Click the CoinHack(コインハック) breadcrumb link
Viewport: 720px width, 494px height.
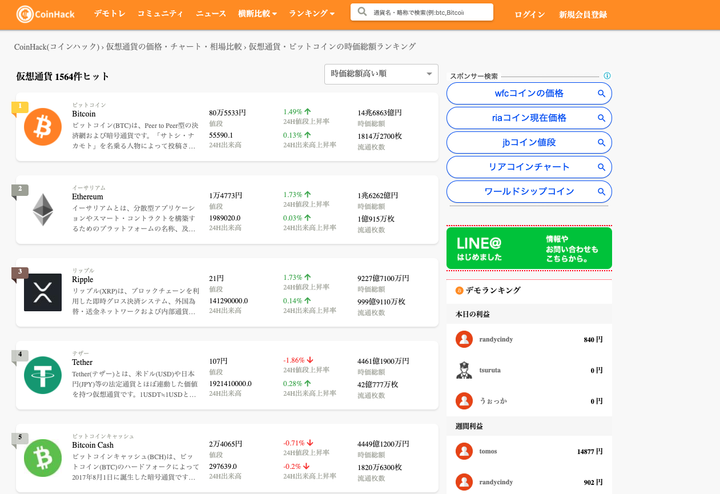(57, 46)
